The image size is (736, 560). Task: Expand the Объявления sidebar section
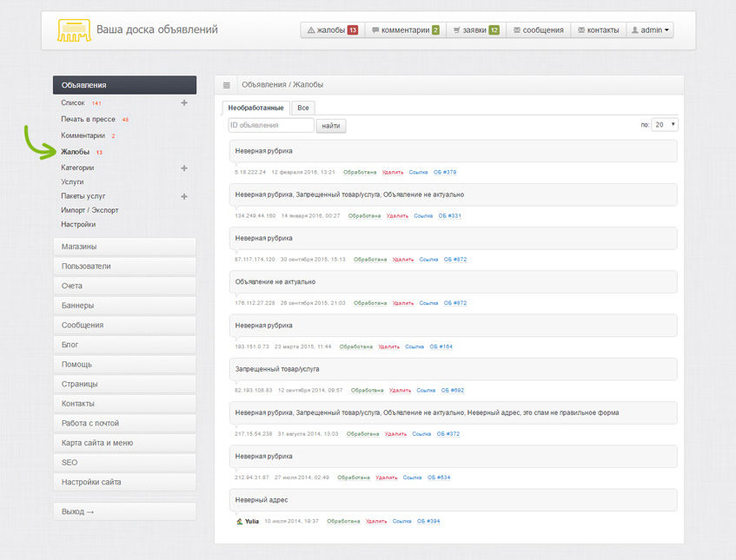(x=124, y=85)
